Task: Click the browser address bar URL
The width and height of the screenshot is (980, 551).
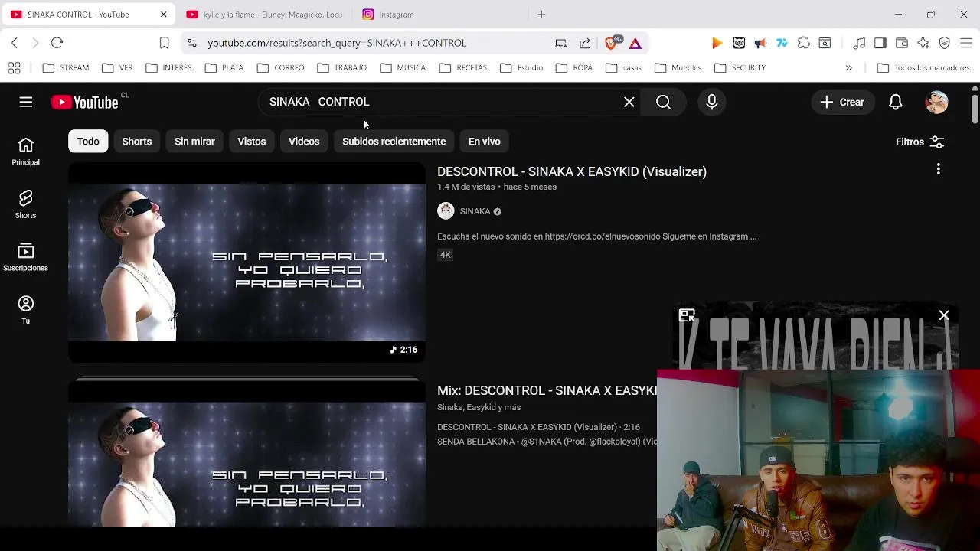Action: point(337,43)
